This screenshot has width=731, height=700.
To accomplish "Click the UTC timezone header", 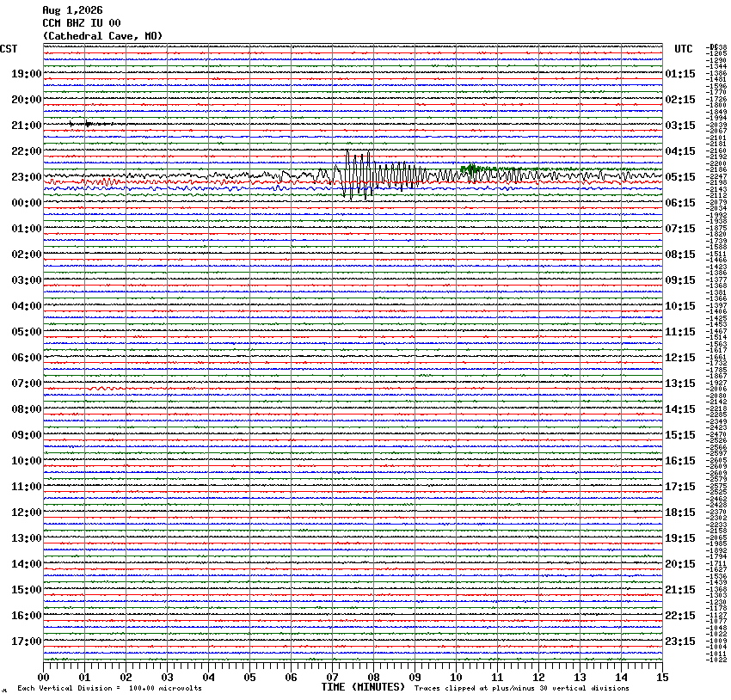I will point(684,49).
